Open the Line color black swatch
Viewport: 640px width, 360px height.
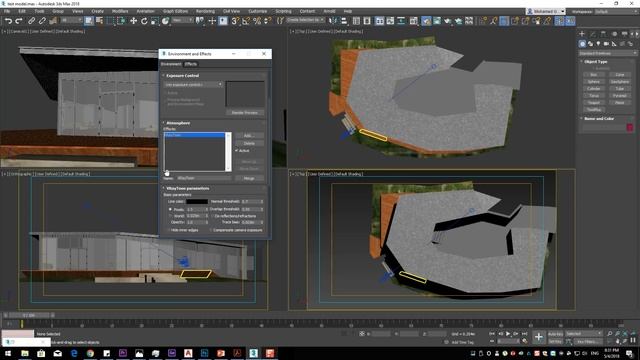(x=197, y=202)
